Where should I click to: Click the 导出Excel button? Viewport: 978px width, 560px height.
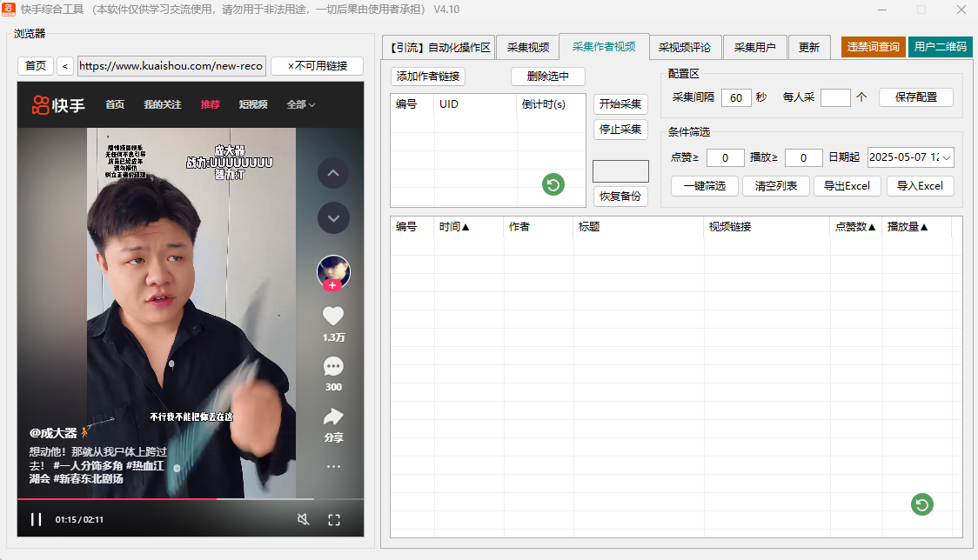tap(847, 186)
